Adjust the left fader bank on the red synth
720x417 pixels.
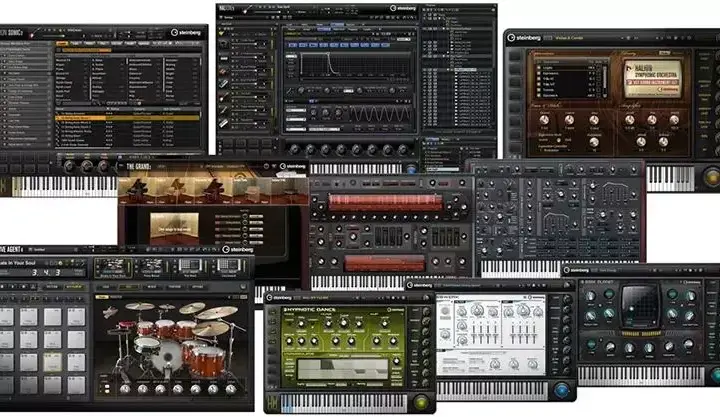pyautogui.click(x=389, y=237)
